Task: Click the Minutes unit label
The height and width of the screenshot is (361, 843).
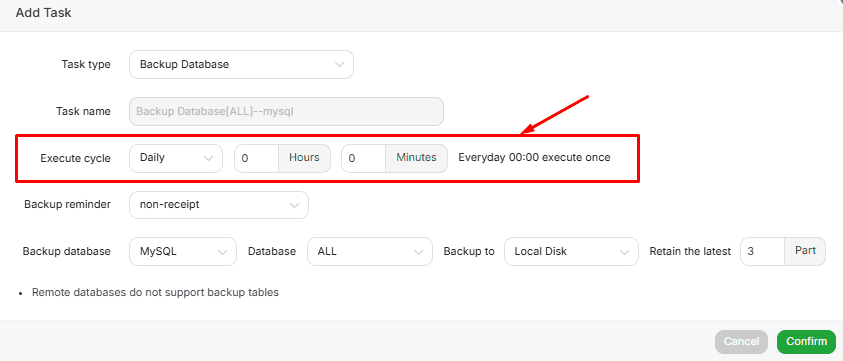Action: pyautogui.click(x=417, y=158)
